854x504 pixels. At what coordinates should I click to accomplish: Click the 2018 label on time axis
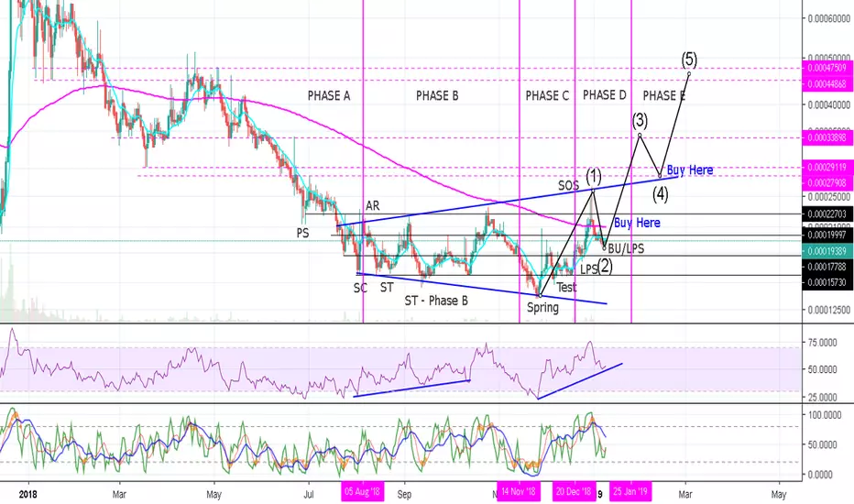27,494
